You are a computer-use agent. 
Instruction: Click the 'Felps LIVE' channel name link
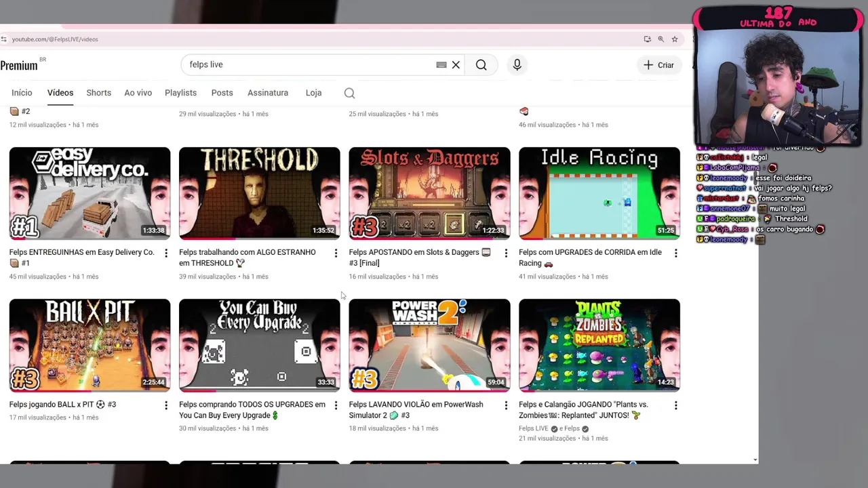point(533,428)
